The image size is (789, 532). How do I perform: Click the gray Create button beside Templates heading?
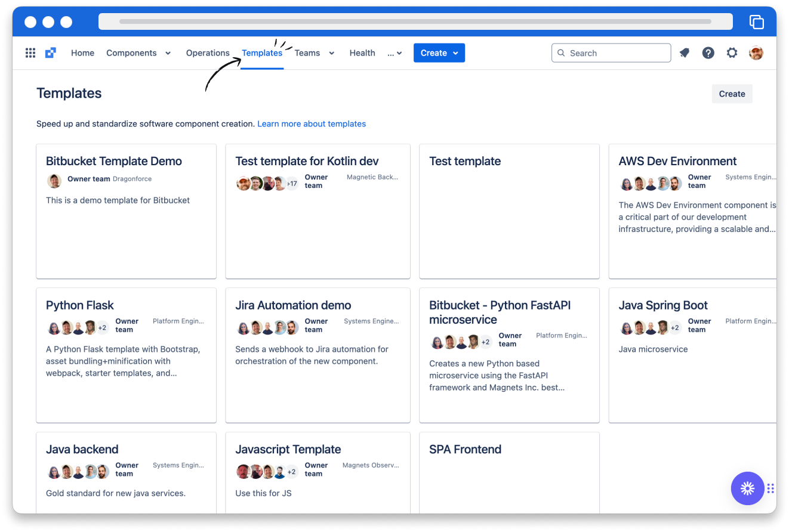[x=732, y=94]
